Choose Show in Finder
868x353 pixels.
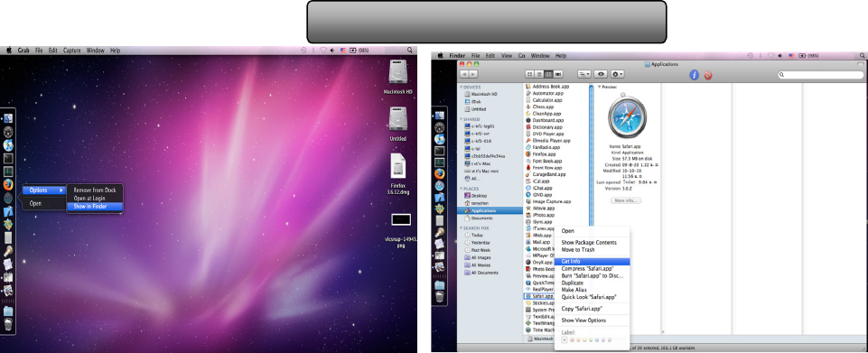point(95,207)
